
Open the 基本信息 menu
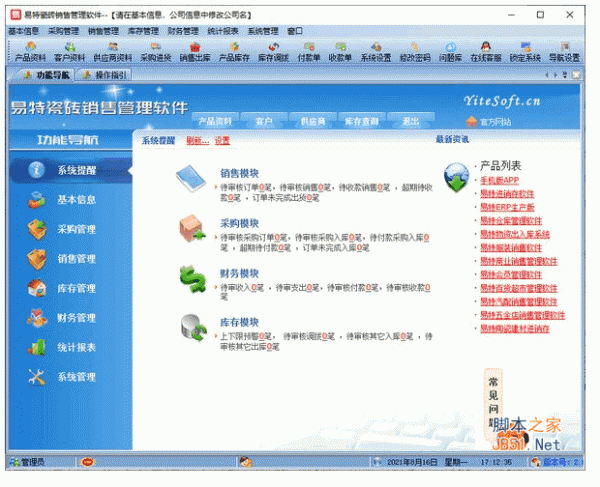pyautogui.click(x=23, y=31)
